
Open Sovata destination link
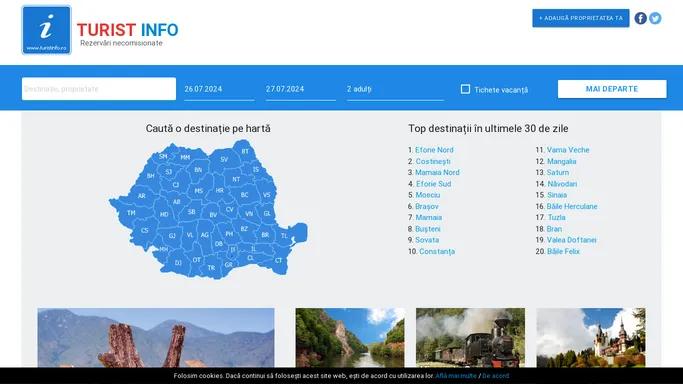pos(427,240)
